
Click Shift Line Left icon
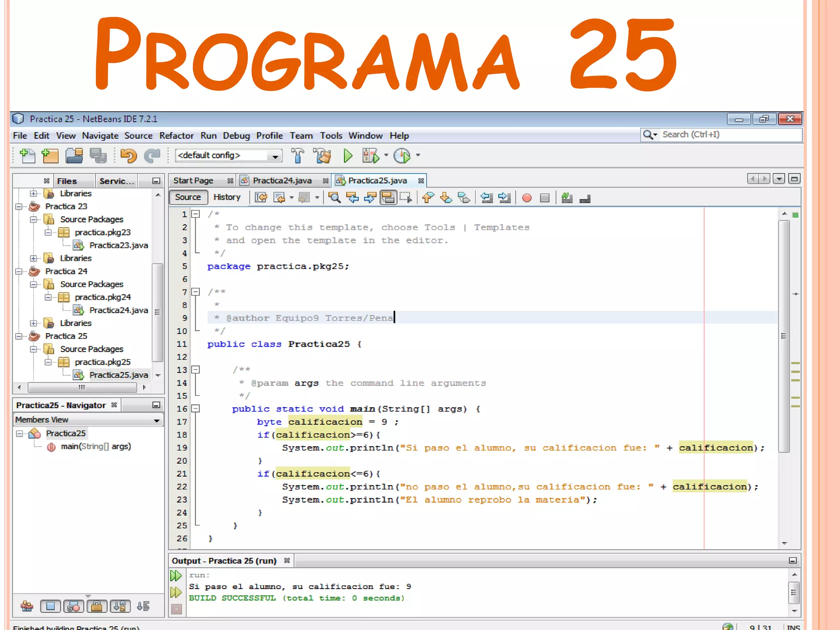tap(486, 198)
